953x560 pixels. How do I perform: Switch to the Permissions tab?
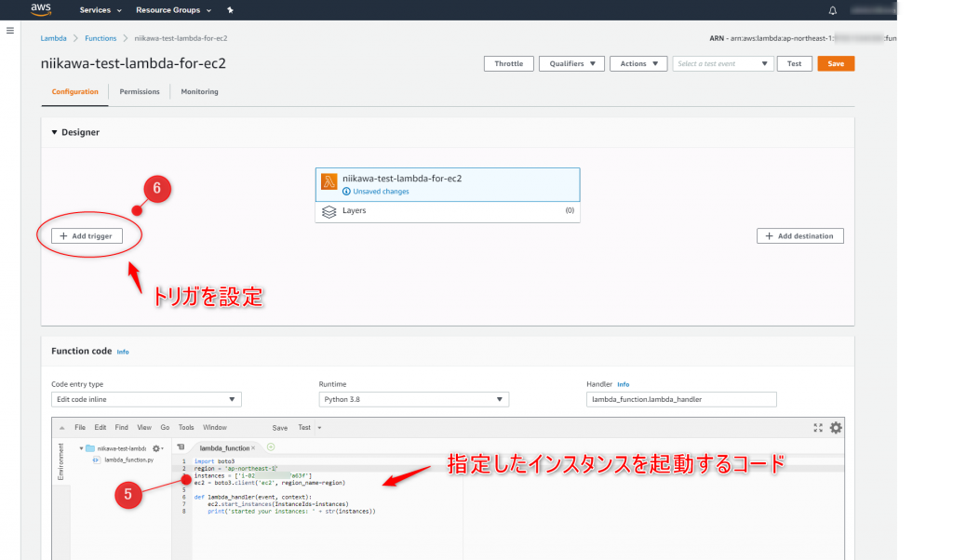[140, 92]
